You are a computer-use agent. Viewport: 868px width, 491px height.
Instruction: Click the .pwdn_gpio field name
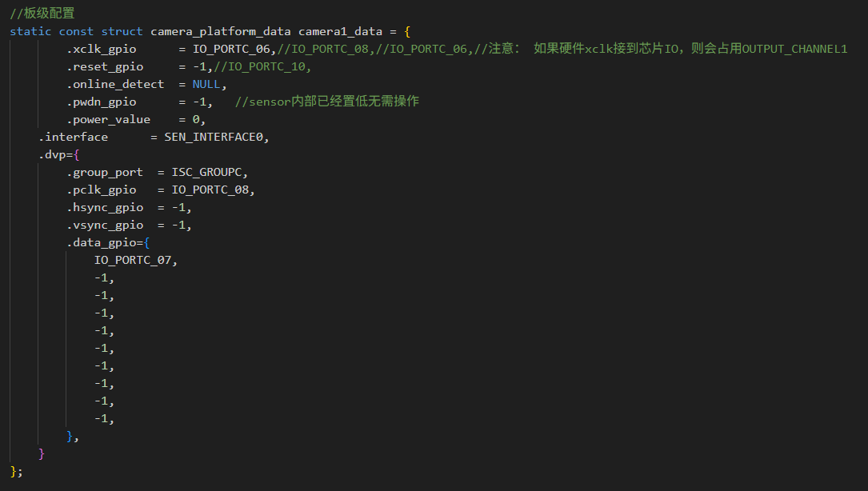(x=102, y=102)
